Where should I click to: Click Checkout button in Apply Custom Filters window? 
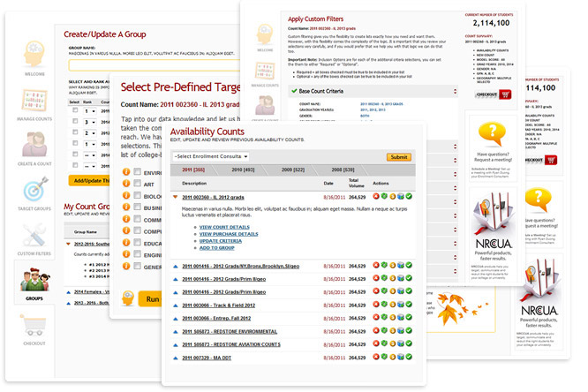point(494,94)
